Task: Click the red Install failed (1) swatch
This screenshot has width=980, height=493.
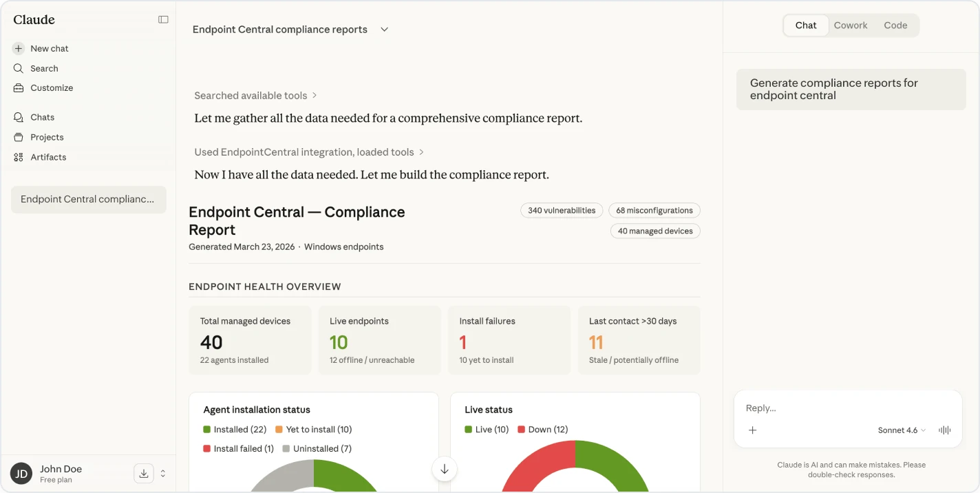Action: (206, 449)
